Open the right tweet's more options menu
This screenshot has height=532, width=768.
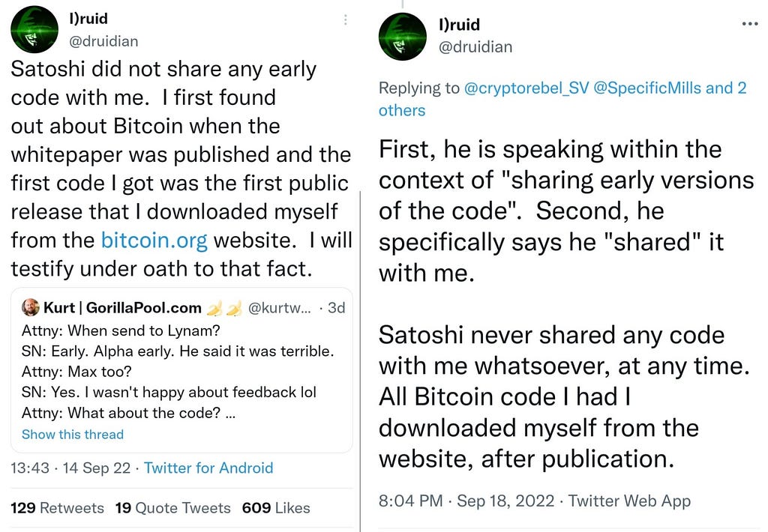(x=749, y=24)
